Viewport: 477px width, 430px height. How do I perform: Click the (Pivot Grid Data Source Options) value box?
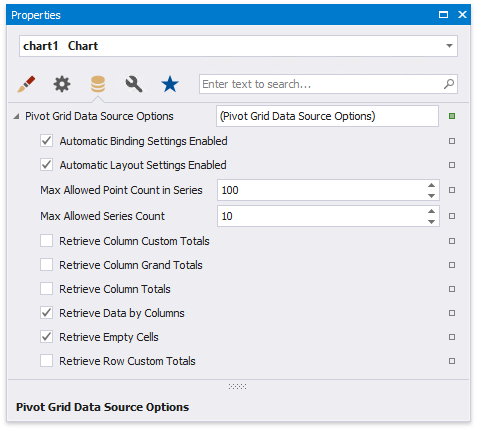tap(327, 116)
